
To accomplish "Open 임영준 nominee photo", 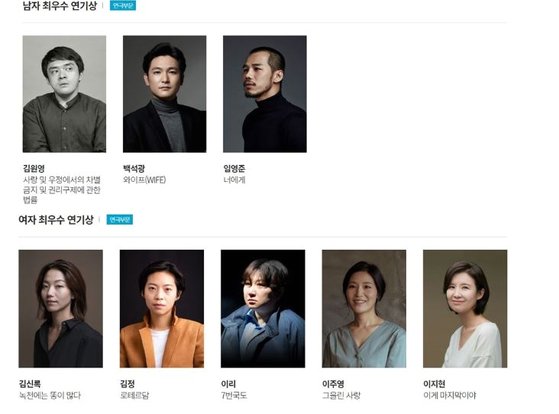I will [x=265, y=94].
